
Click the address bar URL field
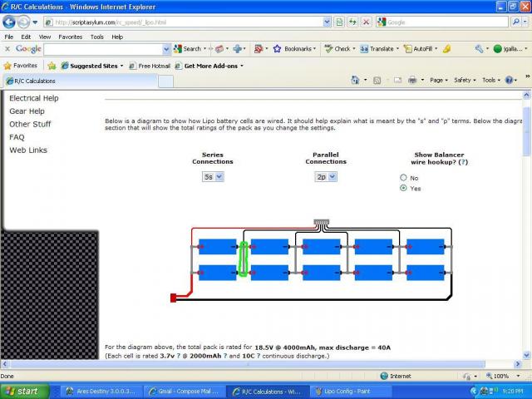pyautogui.click(x=191, y=22)
